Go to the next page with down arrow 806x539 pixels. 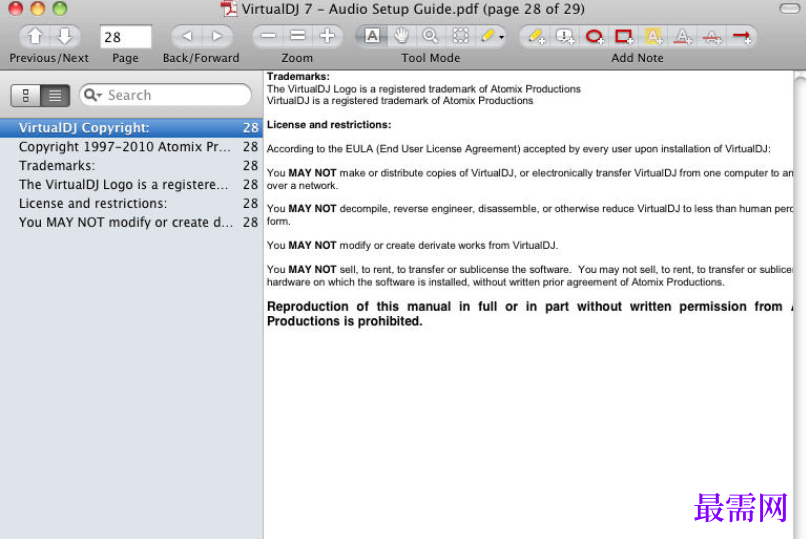65,36
